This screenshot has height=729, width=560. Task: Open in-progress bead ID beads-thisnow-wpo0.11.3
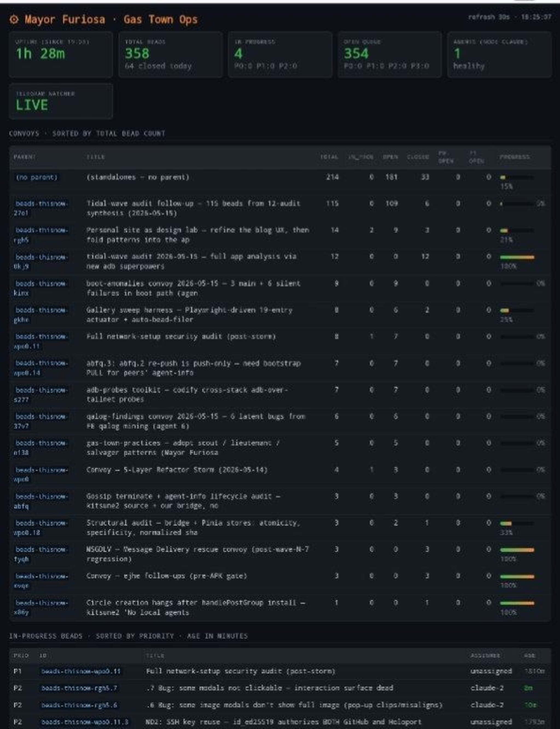pyautogui.click(x=85, y=722)
